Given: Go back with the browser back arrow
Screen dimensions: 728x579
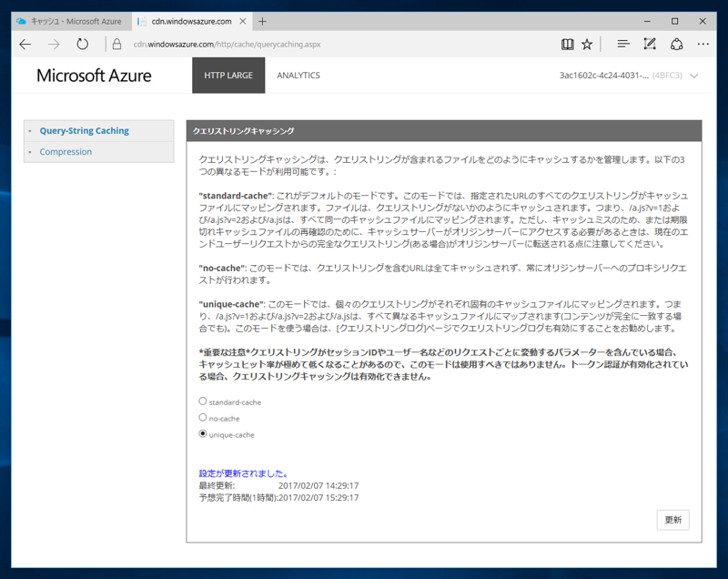Looking at the screenshot, I should click(x=25, y=44).
